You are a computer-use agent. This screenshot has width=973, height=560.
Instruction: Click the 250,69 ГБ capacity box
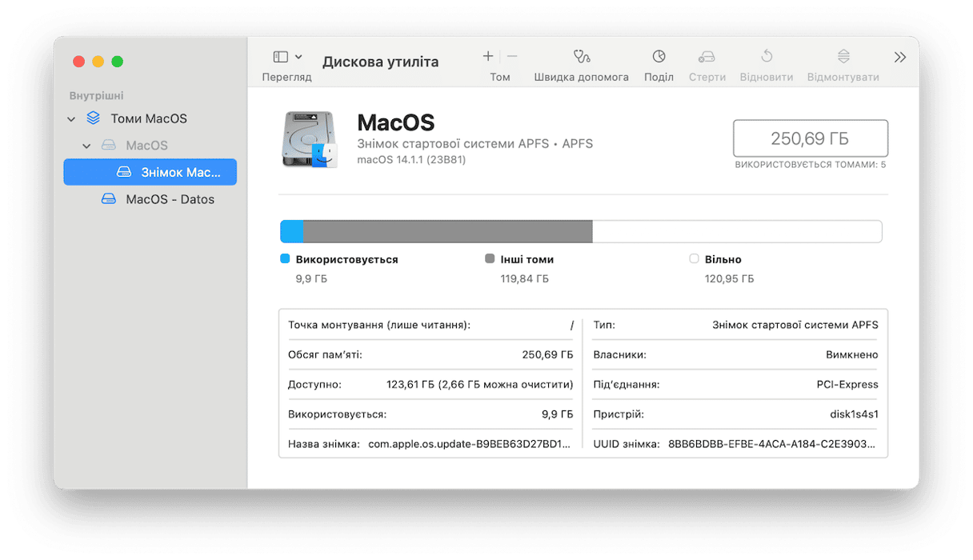(x=810, y=138)
